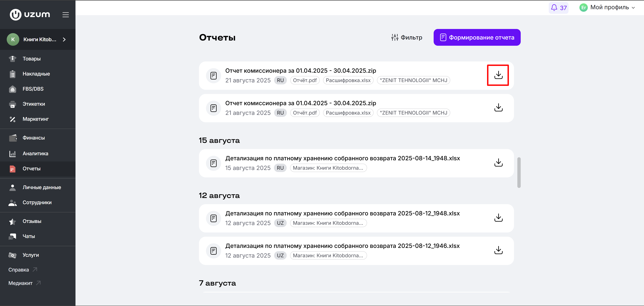Go to Аналитика page

(x=38, y=153)
